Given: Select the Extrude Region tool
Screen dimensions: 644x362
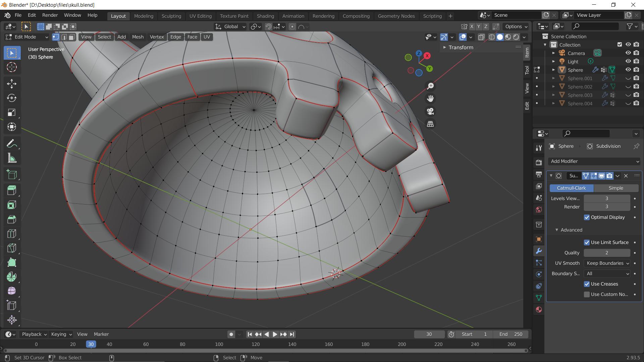Looking at the screenshot, I should click(12, 190).
